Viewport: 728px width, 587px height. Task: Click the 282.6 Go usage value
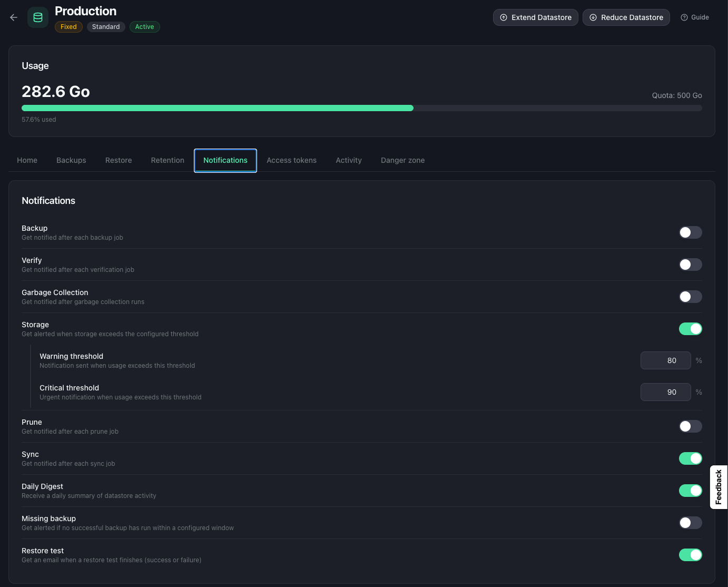[x=56, y=92]
